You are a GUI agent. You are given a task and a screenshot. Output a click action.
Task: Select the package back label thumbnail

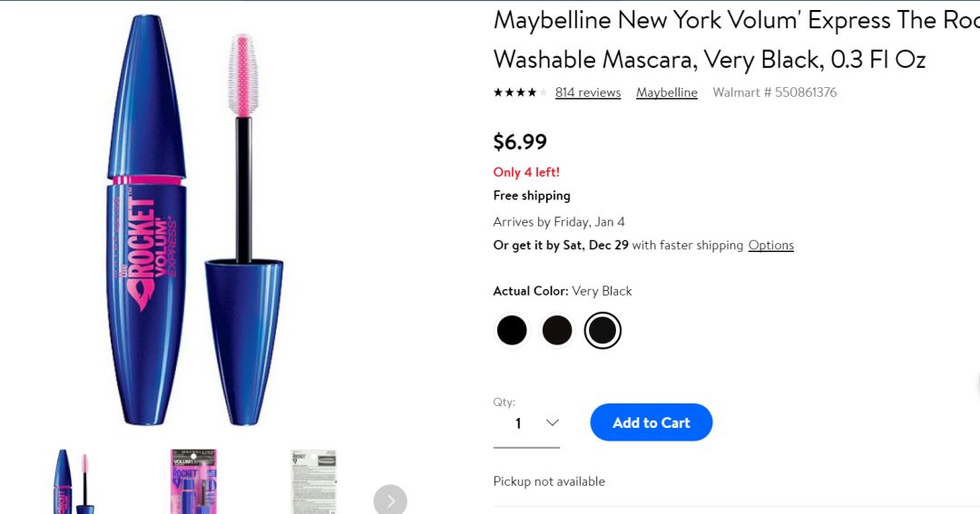[x=313, y=482]
